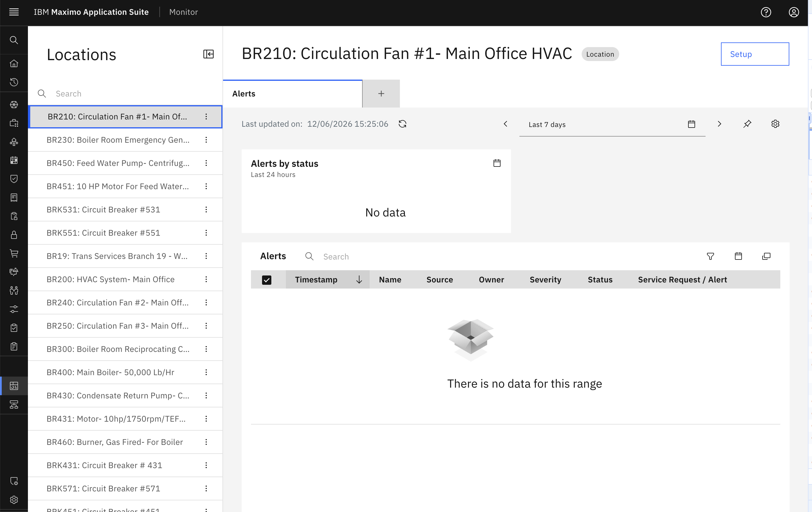Add a new dashboard tab
This screenshot has height=512, width=812.
381,94
